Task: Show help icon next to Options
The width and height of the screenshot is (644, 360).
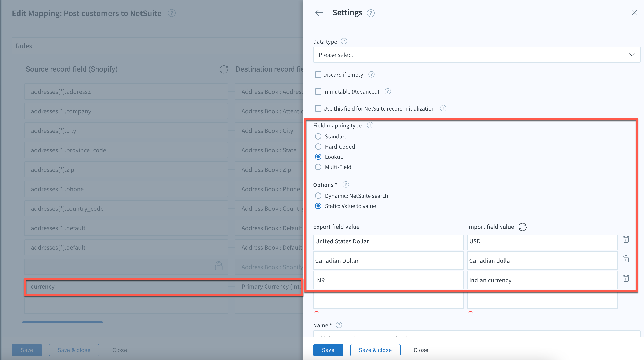Action: [346, 185]
